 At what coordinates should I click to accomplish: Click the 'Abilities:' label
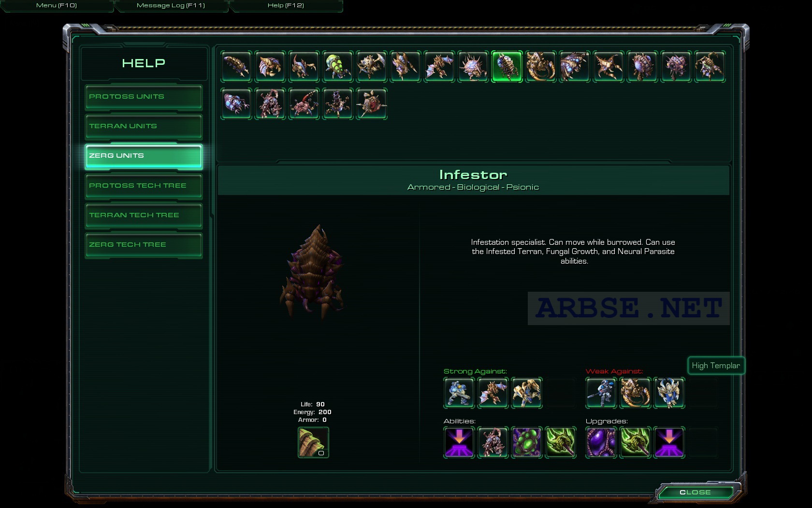(x=460, y=421)
